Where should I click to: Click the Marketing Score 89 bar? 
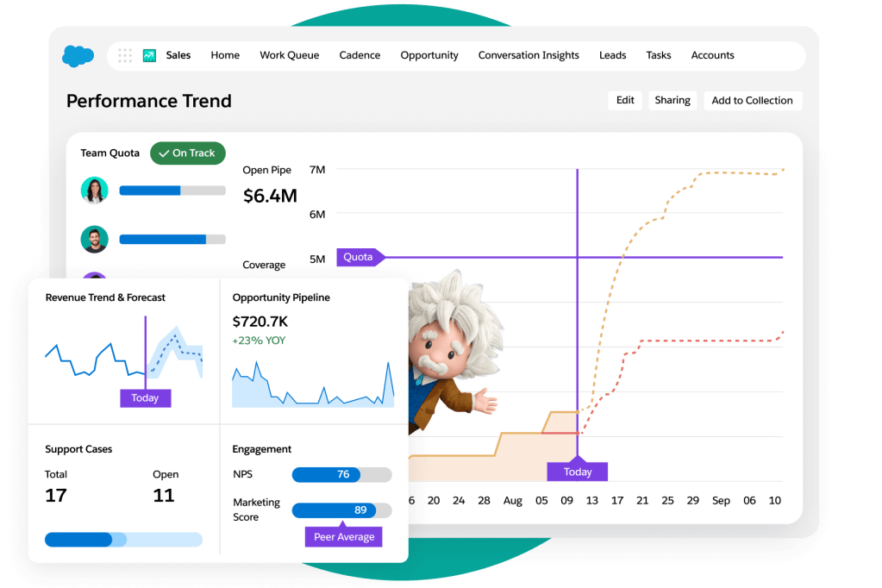(342, 510)
